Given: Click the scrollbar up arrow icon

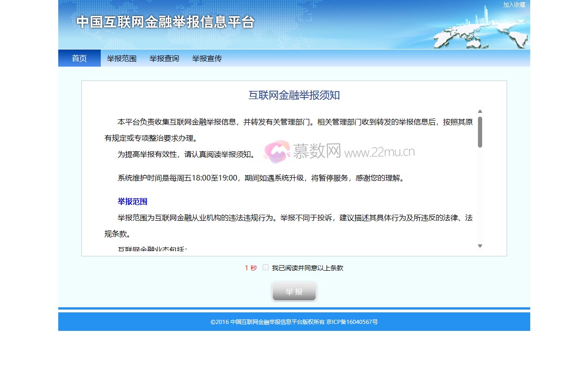Looking at the screenshot, I should coord(480,111).
